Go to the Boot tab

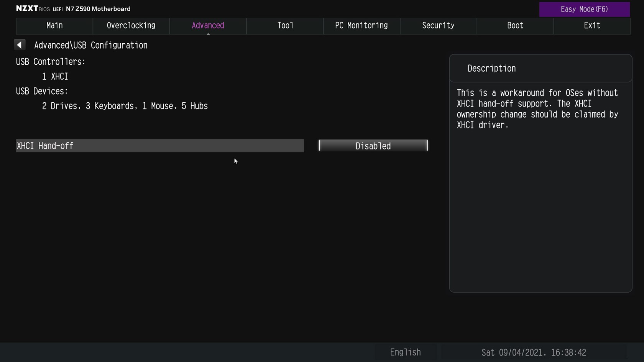point(515,26)
